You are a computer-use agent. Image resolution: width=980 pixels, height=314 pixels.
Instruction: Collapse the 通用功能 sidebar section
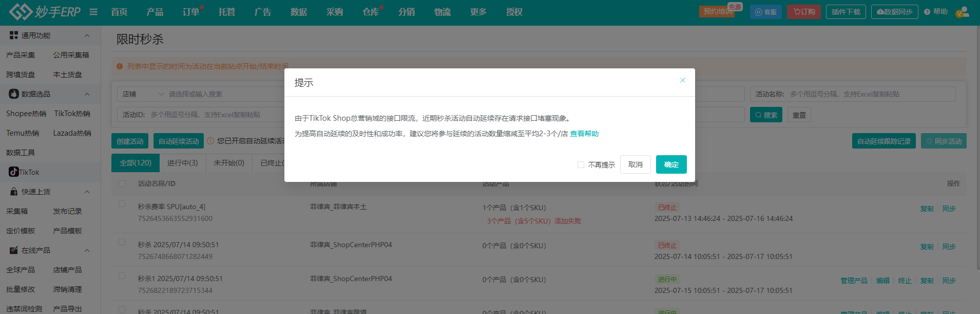coord(87,35)
